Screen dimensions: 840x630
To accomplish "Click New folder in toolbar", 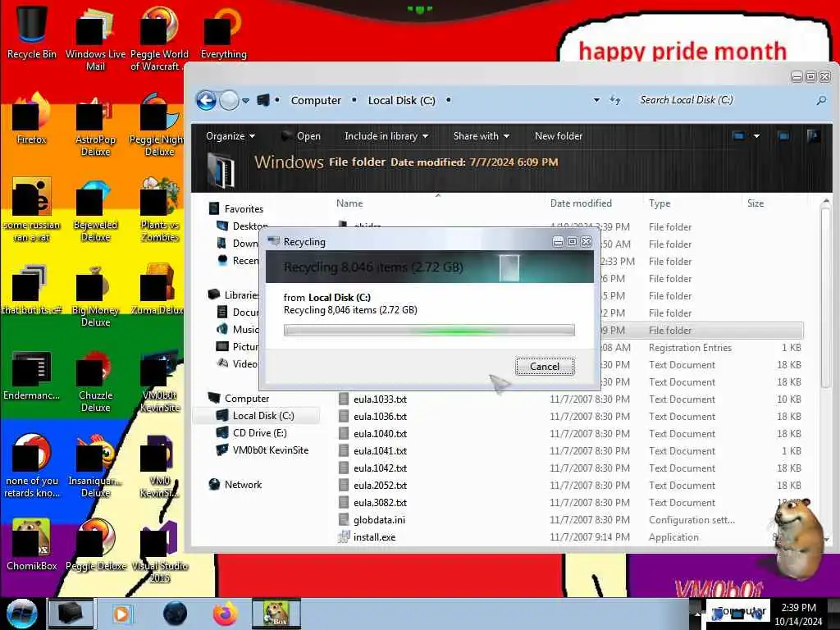I will (558, 136).
